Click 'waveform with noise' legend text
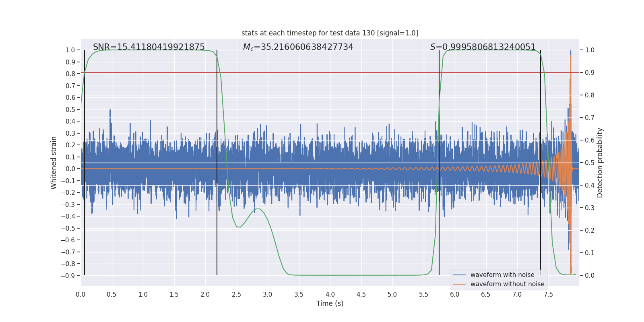Viewport: 644px width, 322px height. (x=502, y=275)
